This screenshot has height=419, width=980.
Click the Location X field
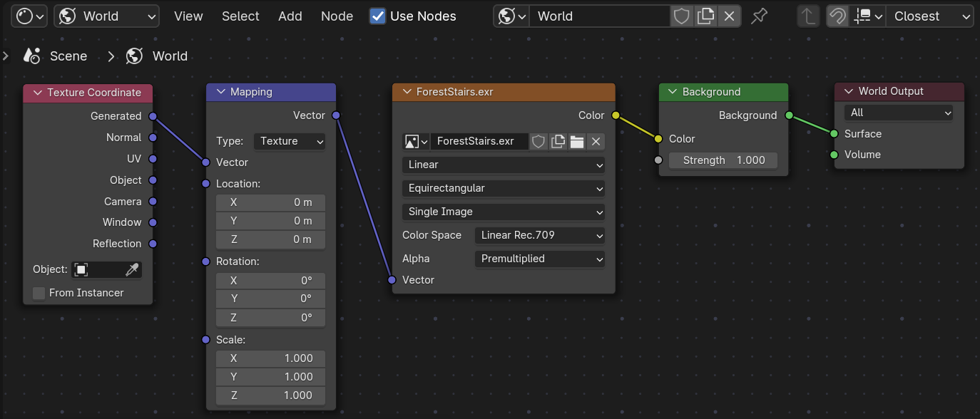pos(270,202)
